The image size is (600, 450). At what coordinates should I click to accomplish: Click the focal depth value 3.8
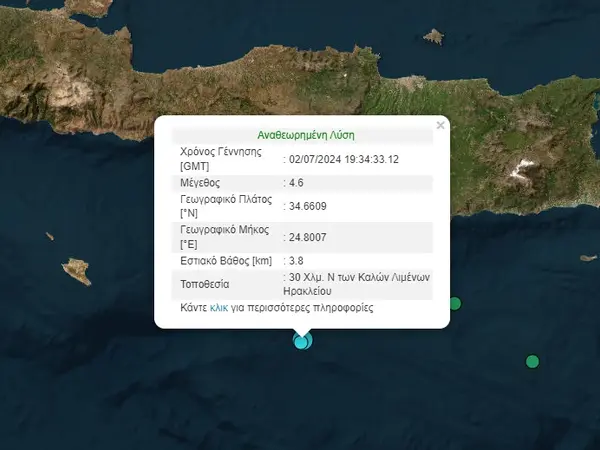coord(298,261)
